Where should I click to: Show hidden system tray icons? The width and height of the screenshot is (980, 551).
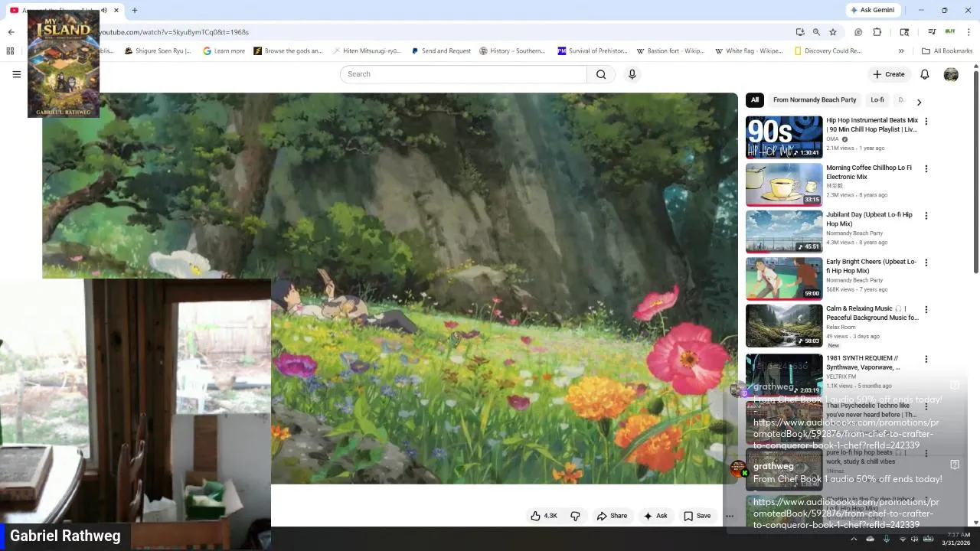[x=854, y=539]
